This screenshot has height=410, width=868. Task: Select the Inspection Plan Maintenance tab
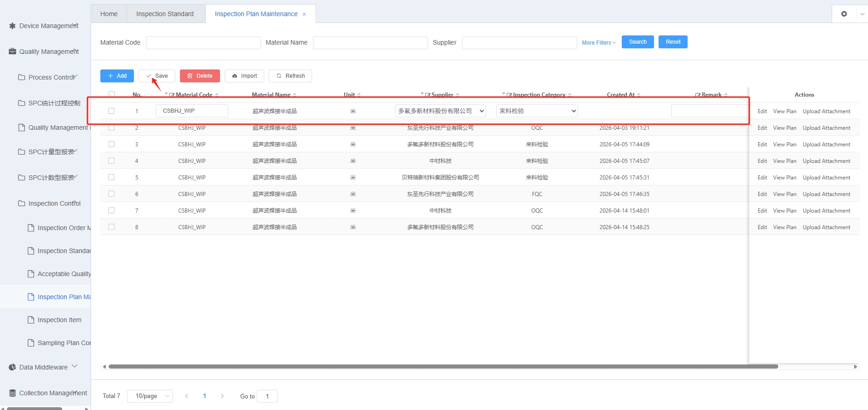click(256, 14)
